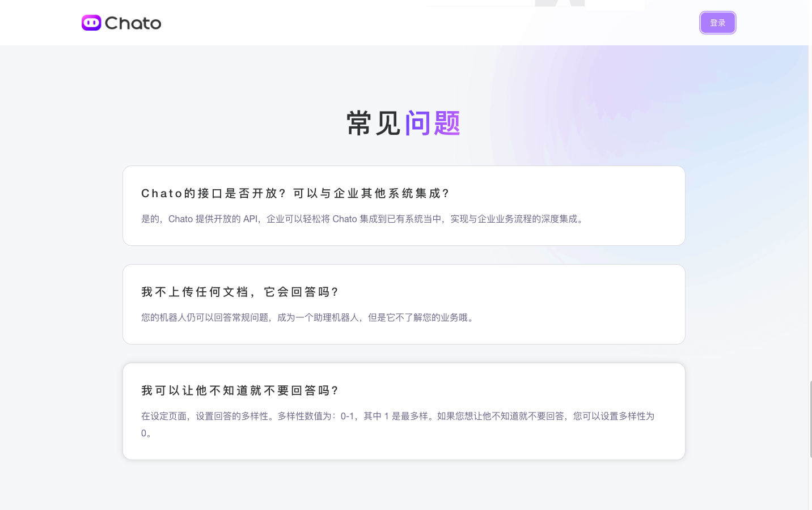The height and width of the screenshot is (510, 812).
Task: Click the 常见问题 heading
Action: [404, 123]
